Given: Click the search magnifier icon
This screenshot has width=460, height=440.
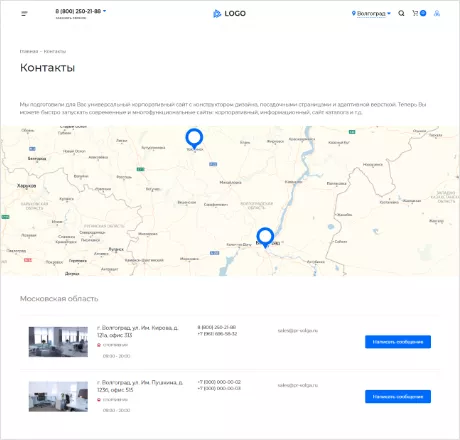Looking at the screenshot, I should click(401, 13).
